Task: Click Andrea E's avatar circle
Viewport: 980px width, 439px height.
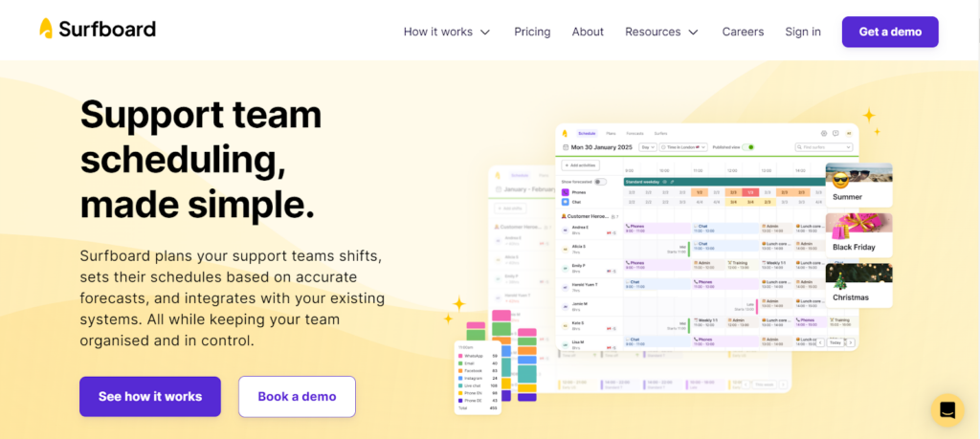Action: 565,230
